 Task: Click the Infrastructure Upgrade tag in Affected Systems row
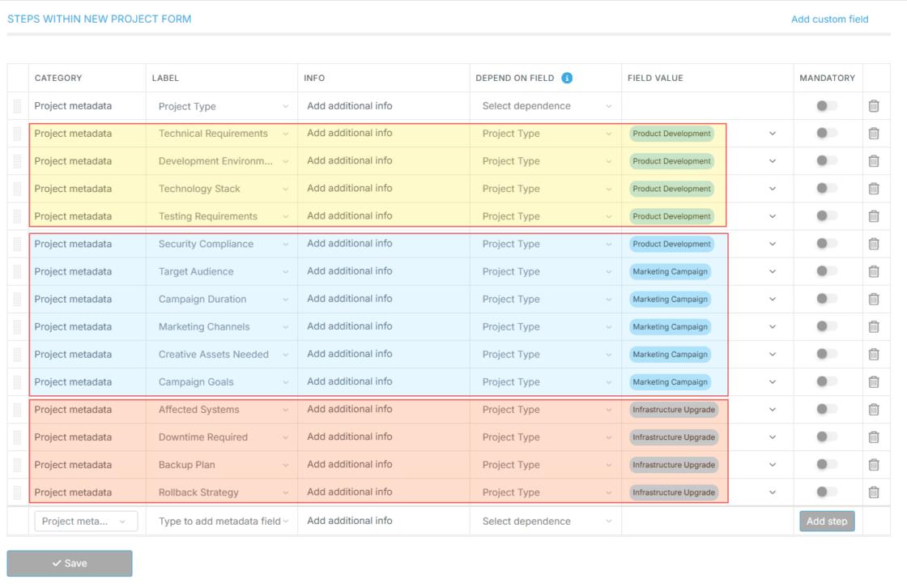[674, 410]
